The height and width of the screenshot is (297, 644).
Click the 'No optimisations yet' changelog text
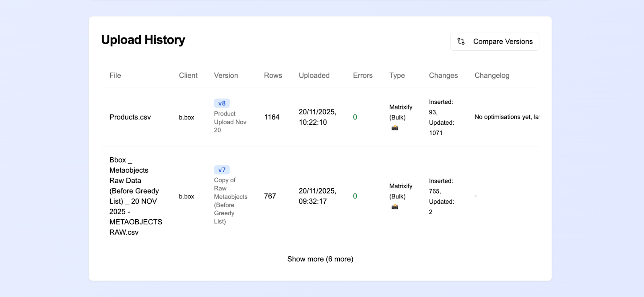pyautogui.click(x=506, y=117)
